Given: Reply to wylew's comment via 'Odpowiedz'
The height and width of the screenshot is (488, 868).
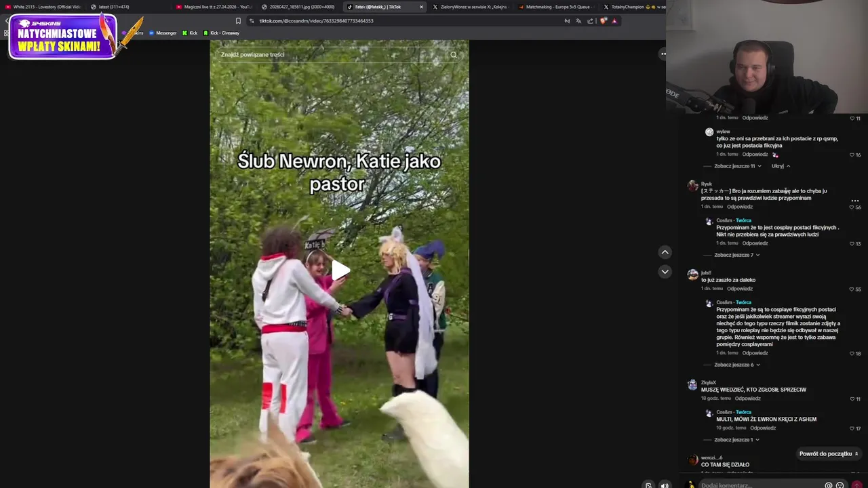Looking at the screenshot, I should [755, 155].
